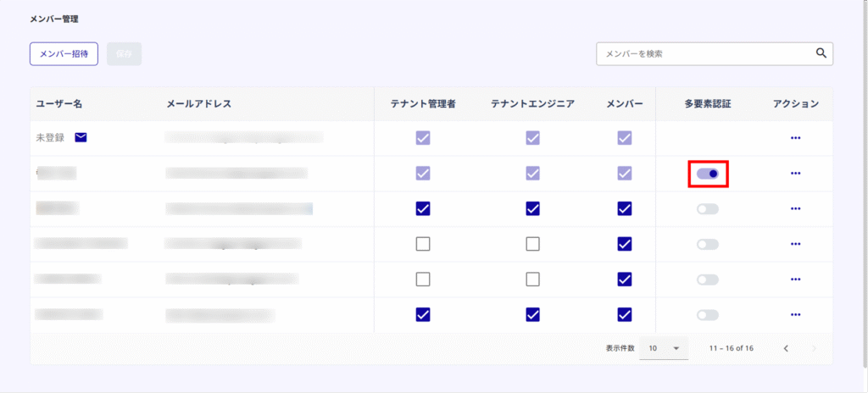Screen dimensions: 868x393
Task: Open the action menu for the 未登録 row
Action: (795, 138)
